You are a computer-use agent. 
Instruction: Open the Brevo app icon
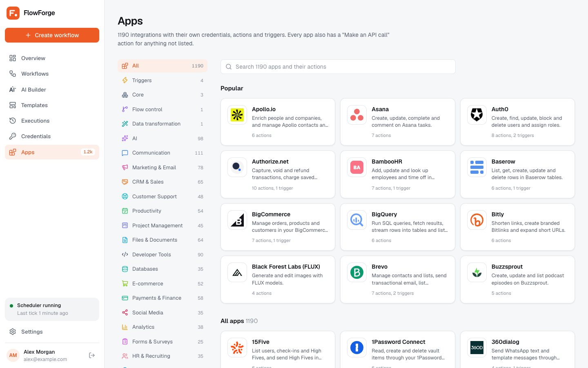(x=357, y=272)
